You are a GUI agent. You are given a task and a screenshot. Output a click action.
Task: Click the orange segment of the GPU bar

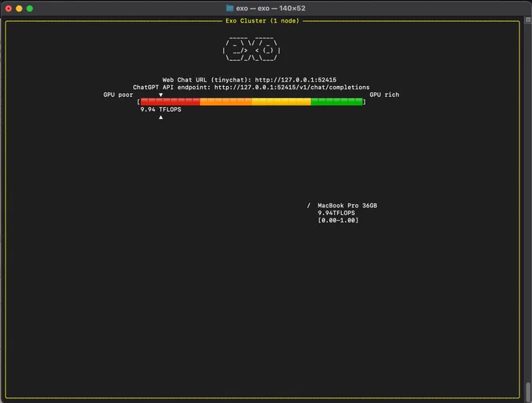226,102
